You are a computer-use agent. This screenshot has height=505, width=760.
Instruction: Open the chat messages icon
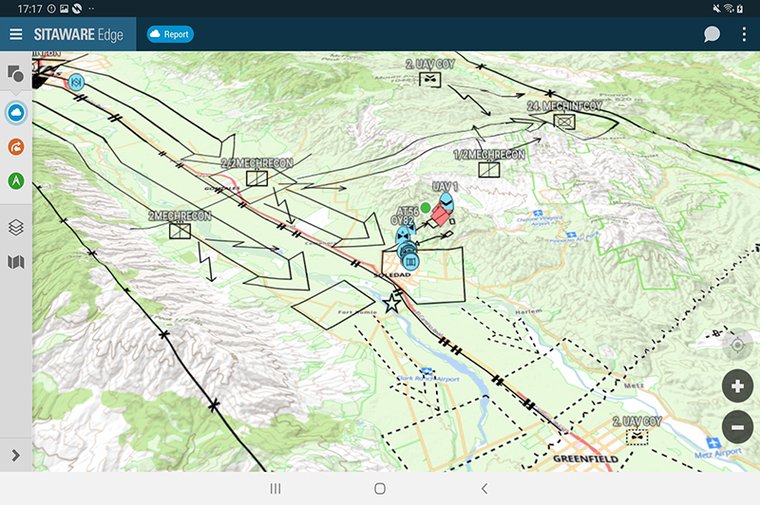pos(711,34)
